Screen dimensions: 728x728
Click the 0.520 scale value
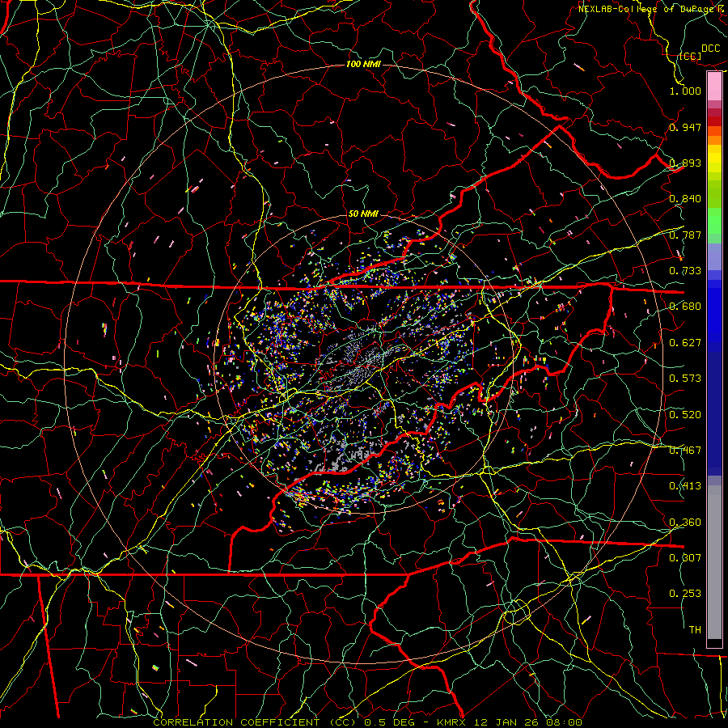pos(685,415)
